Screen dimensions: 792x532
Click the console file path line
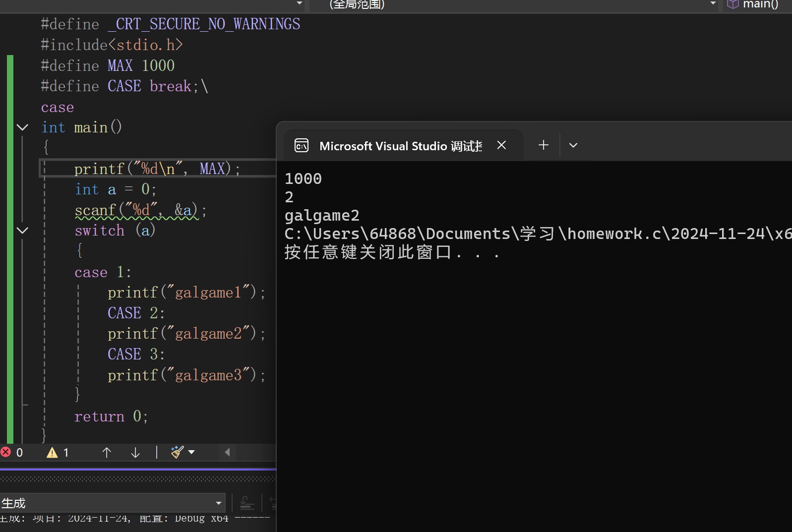pyautogui.click(x=538, y=234)
